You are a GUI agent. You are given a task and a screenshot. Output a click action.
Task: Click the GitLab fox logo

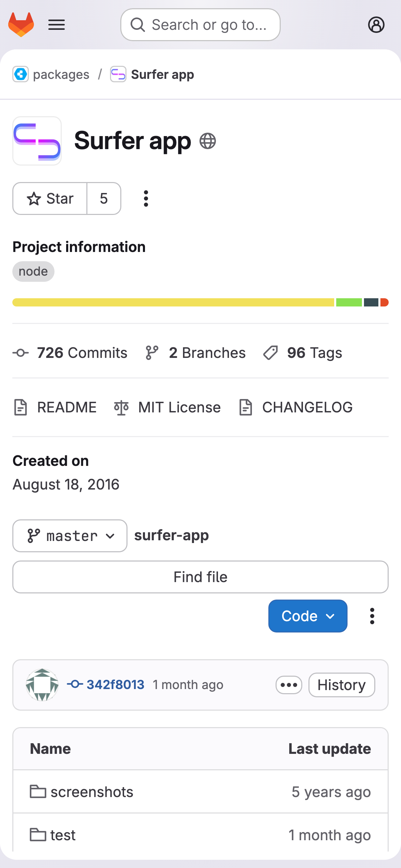coord(21,25)
